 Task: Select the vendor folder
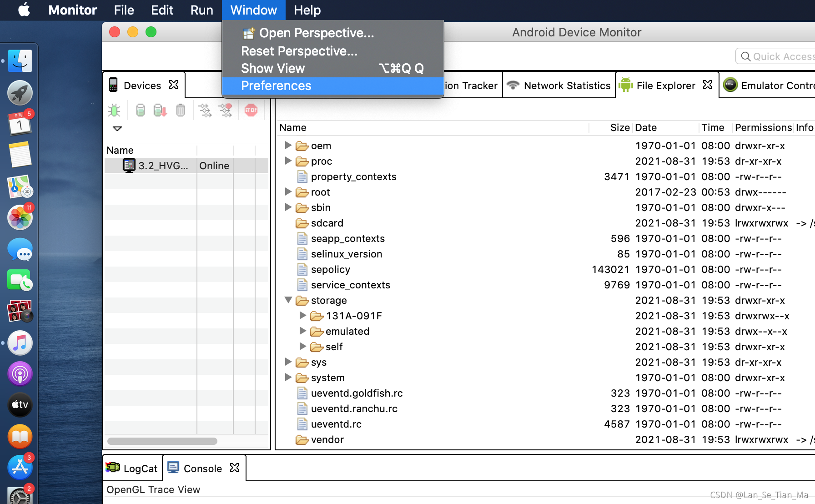click(327, 439)
